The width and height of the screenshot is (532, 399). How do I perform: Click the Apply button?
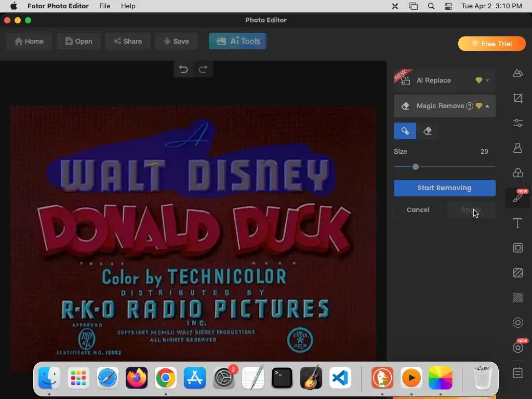[471, 210]
